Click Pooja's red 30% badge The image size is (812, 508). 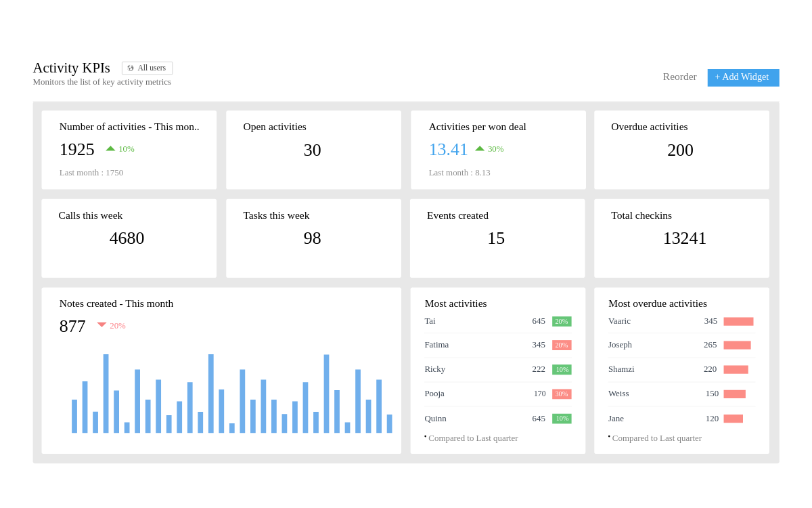(562, 394)
